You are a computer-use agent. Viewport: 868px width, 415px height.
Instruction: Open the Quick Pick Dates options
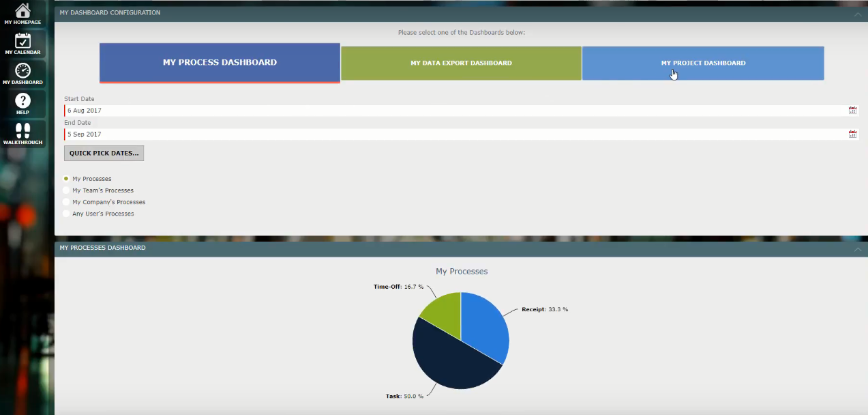(104, 153)
